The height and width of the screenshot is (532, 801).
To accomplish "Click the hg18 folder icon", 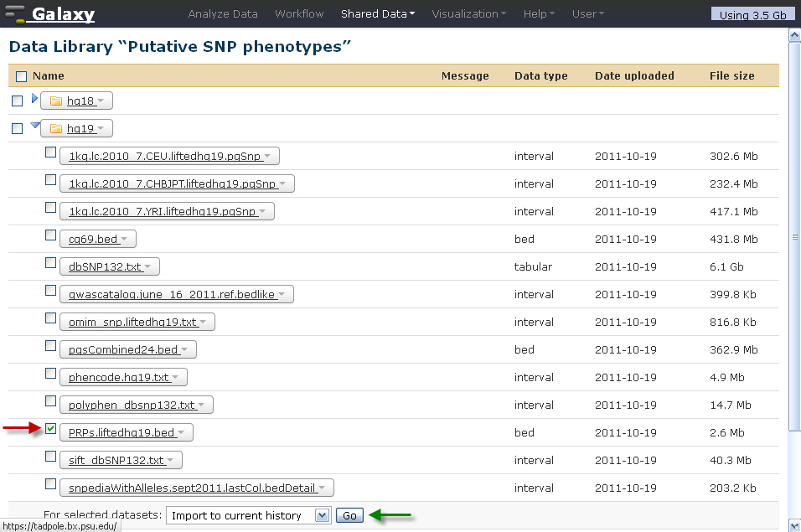I will [55, 101].
